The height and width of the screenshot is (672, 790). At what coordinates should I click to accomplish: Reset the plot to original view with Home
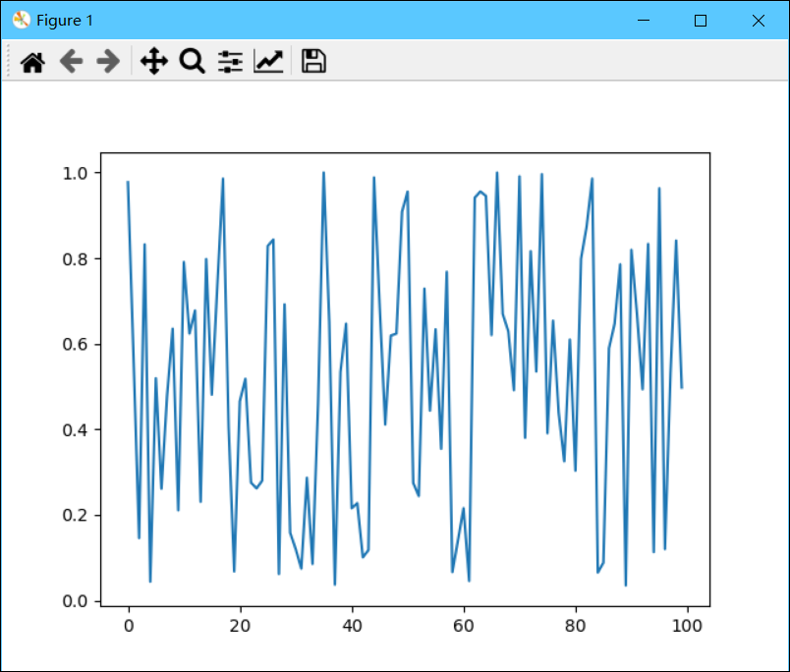32,63
